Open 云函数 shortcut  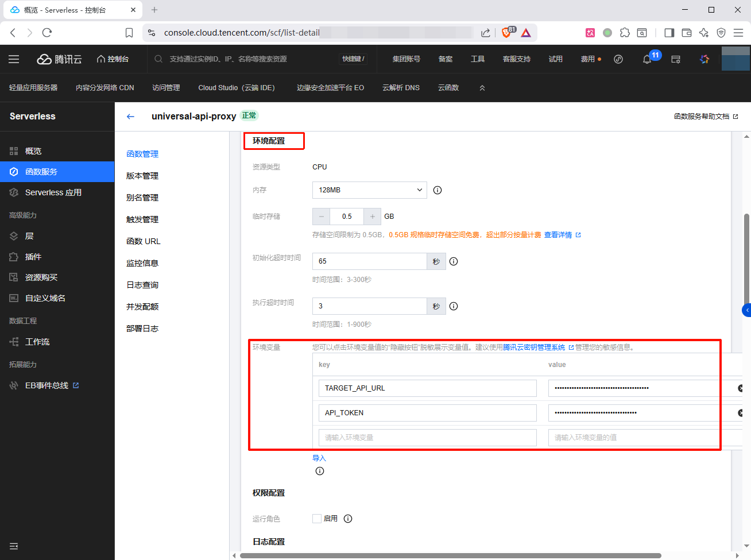[448, 88]
